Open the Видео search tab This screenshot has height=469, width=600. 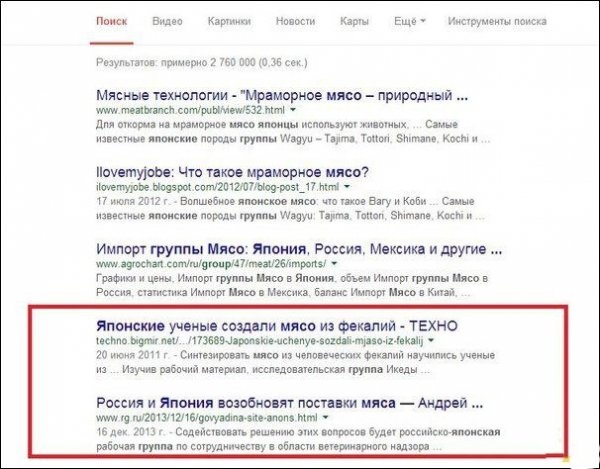[x=167, y=21]
